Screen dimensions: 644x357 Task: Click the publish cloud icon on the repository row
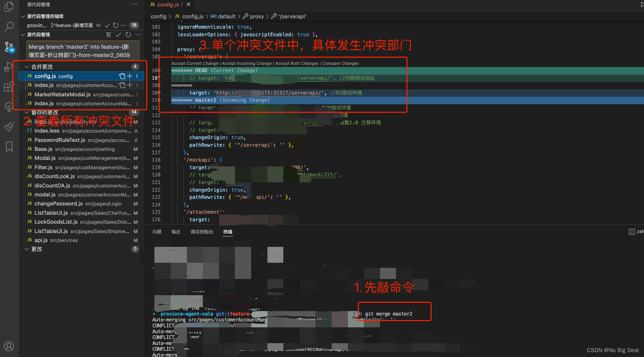98,25
